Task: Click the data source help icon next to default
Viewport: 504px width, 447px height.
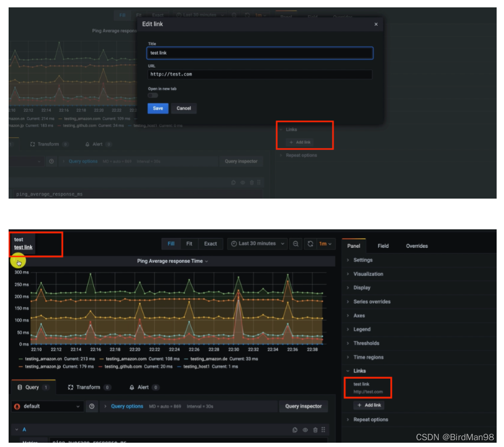Action: pos(92,406)
